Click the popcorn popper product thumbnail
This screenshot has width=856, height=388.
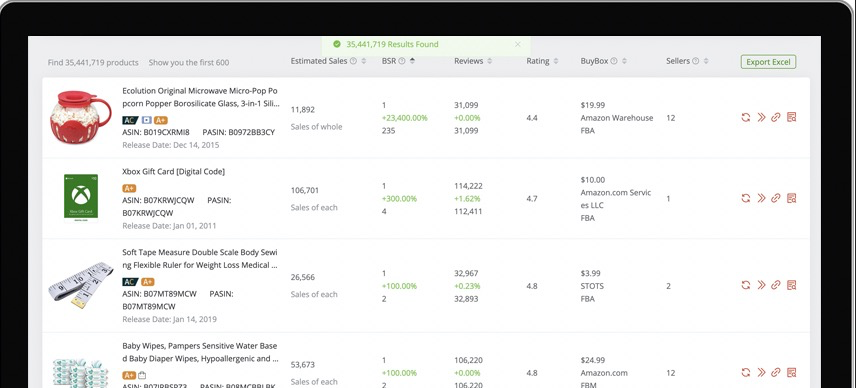click(81, 117)
